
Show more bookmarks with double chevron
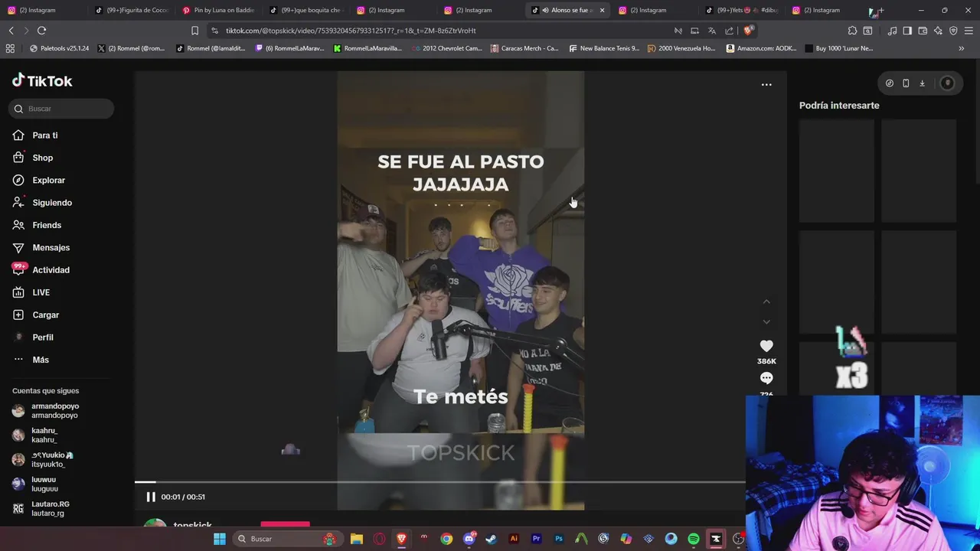962,48
